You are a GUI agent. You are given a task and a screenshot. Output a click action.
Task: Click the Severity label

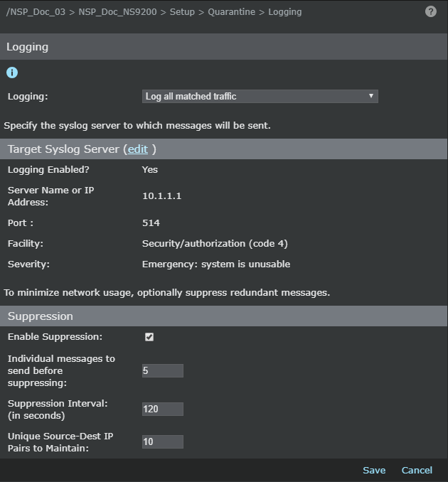[x=28, y=264]
